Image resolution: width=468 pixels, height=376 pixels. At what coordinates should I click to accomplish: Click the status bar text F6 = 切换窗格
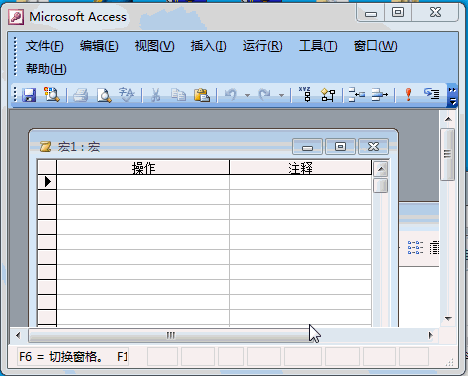(60, 357)
